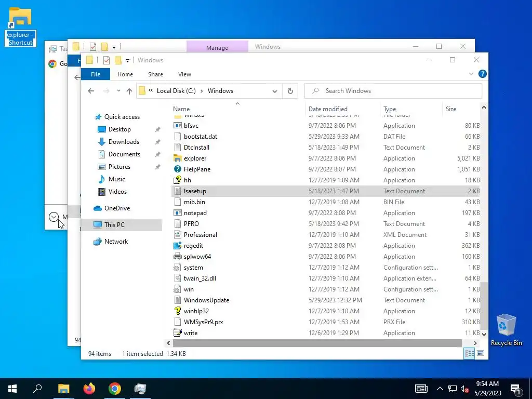Sort files by the Size column header
The height and width of the screenshot is (399, 532).
pos(451,109)
